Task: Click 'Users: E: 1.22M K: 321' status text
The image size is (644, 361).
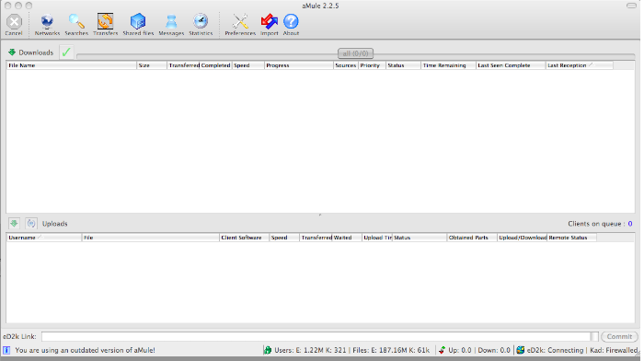Action: pos(310,350)
